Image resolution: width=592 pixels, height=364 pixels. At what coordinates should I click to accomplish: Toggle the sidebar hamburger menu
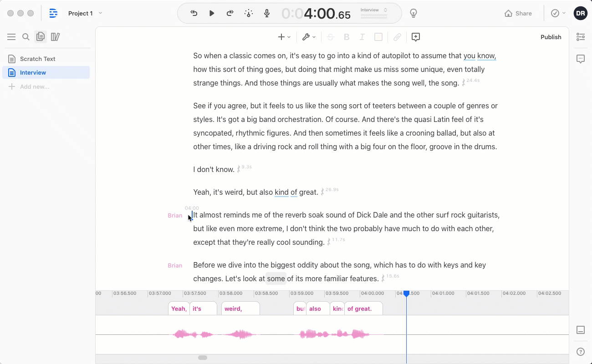coord(11,37)
